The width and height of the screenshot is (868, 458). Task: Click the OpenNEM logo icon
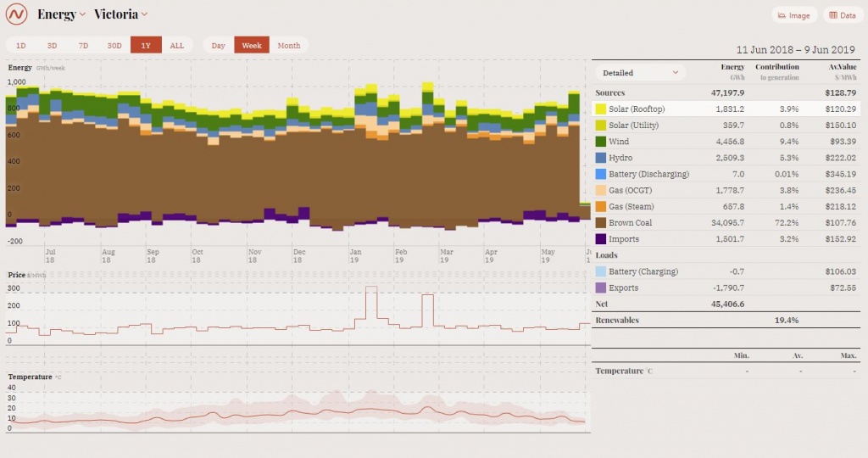point(17,14)
